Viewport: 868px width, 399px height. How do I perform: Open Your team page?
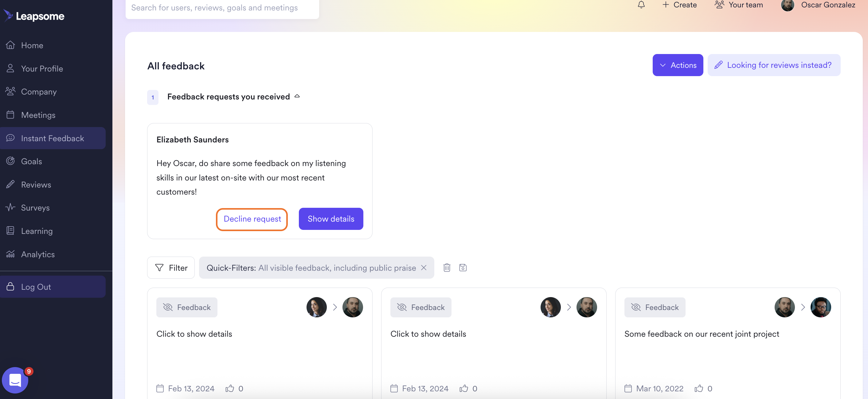click(x=739, y=5)
